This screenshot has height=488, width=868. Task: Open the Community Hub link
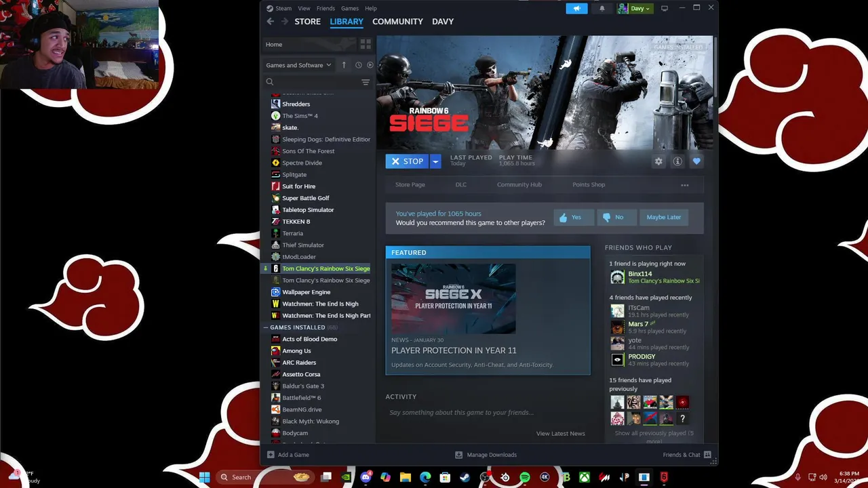coord(519,184)
